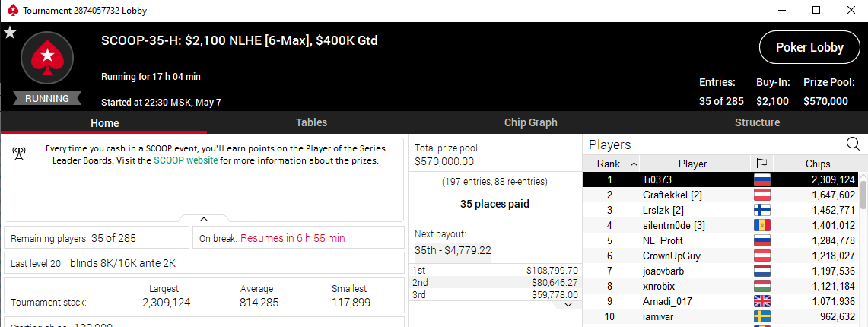Click the Russian flag next to Ti0373

point(761,180)
